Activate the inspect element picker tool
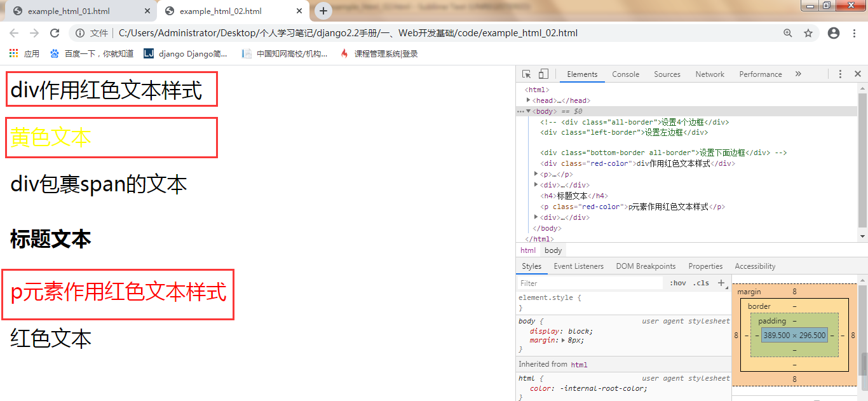Image resolution: width=868 pixels, height=401 pixels. tap(527, 74)
